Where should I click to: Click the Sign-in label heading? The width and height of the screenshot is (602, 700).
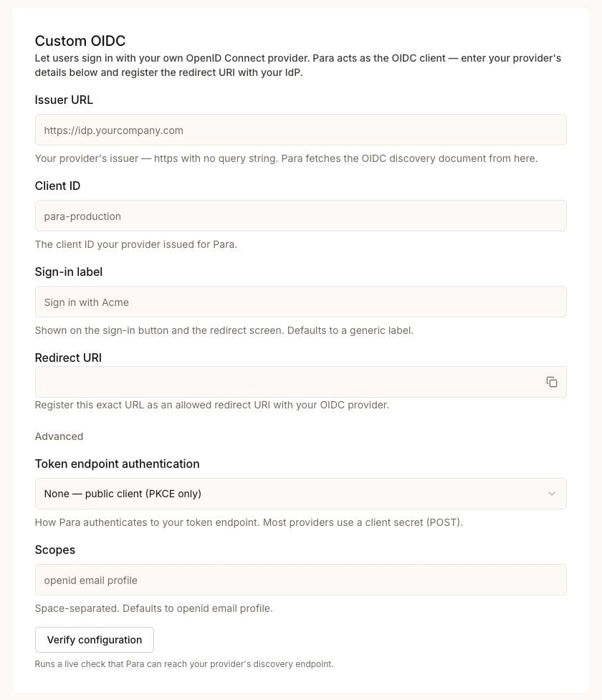[x=69, y=272]
